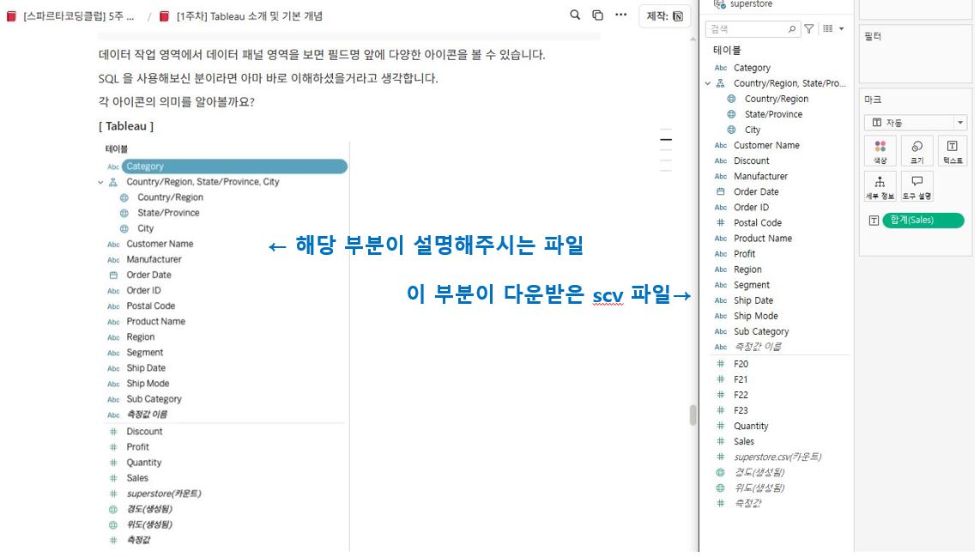Click the filter funnel icon in data pane
Image resolution: width=980 pixels, height=557 pixels.
tap(809, 29)
